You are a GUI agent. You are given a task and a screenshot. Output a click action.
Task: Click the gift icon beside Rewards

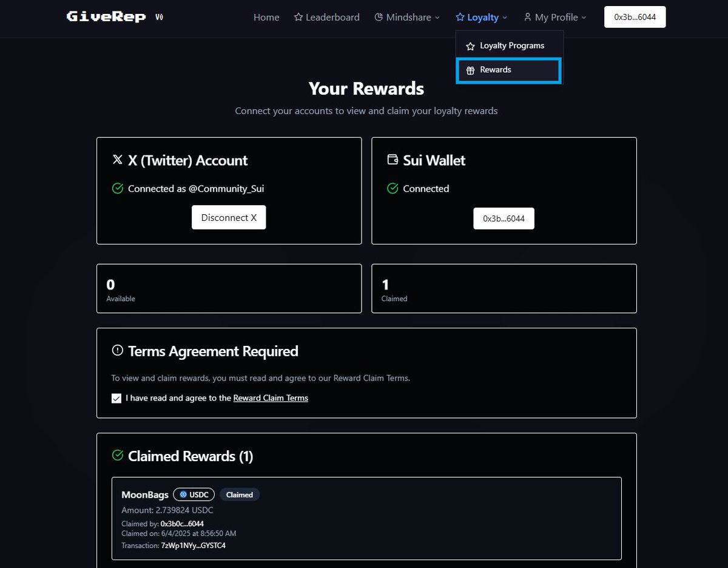[470, 70]
